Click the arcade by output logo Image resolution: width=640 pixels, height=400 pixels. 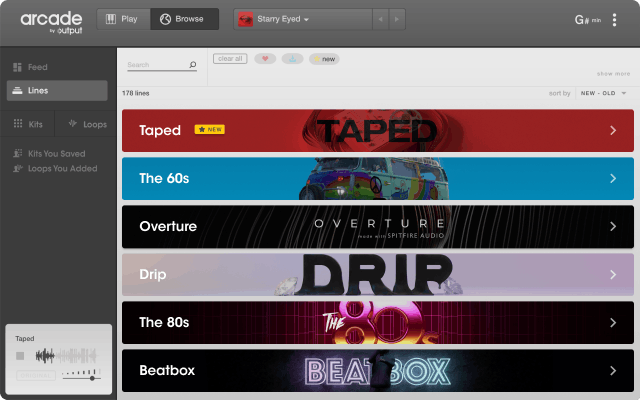point(51,22)
